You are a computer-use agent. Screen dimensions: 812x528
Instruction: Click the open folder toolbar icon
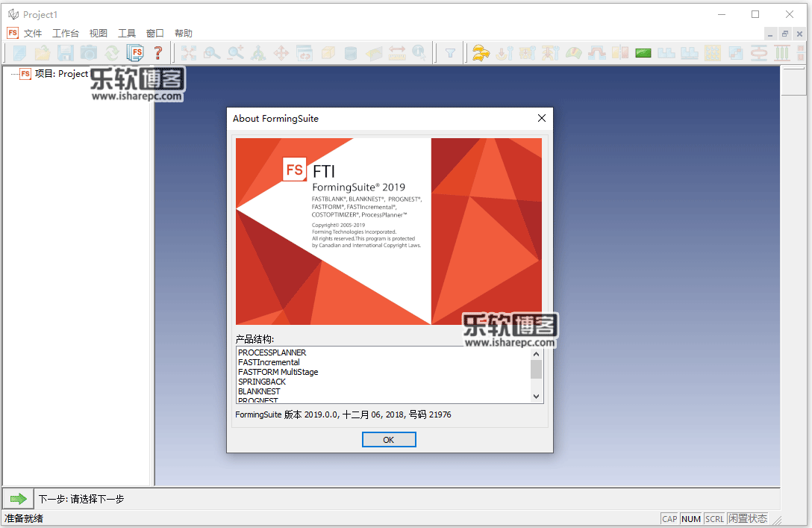point(43,52)
